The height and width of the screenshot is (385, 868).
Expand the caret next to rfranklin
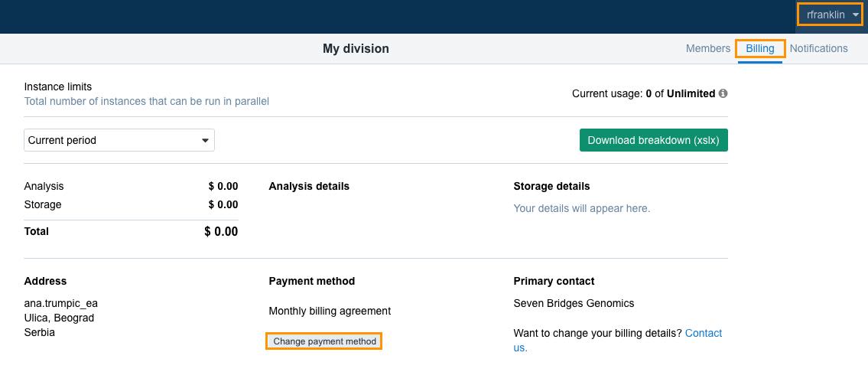(855, 15)
